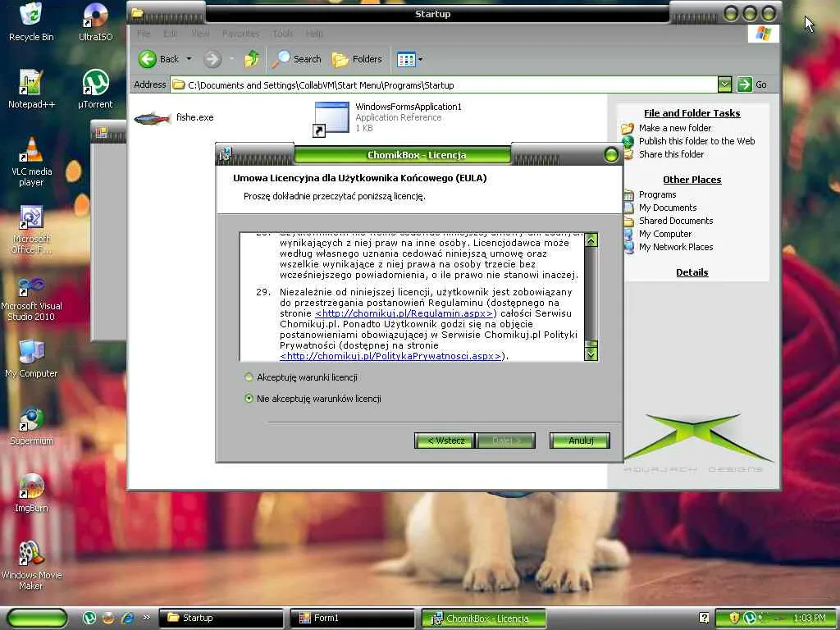The height and width of the screenshot is (630, 840).
Task: Open the Views dropdown arrow
Action: 420,59
